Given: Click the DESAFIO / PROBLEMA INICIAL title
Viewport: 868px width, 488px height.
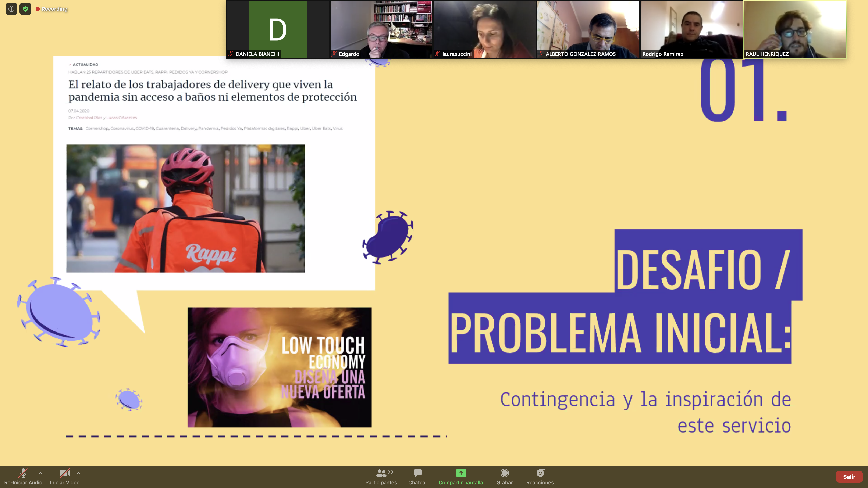Looking at the screenshot, I should [625, 296].
